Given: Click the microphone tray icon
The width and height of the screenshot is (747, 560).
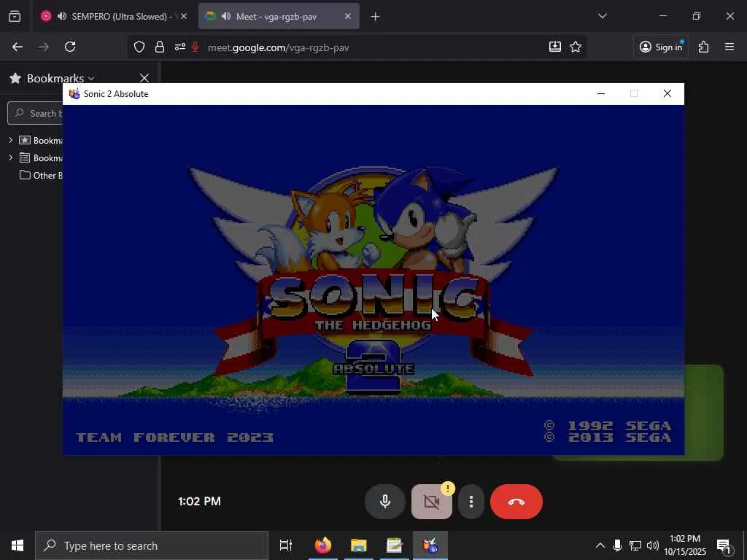Looking at the screenshot, I should 617,545.
